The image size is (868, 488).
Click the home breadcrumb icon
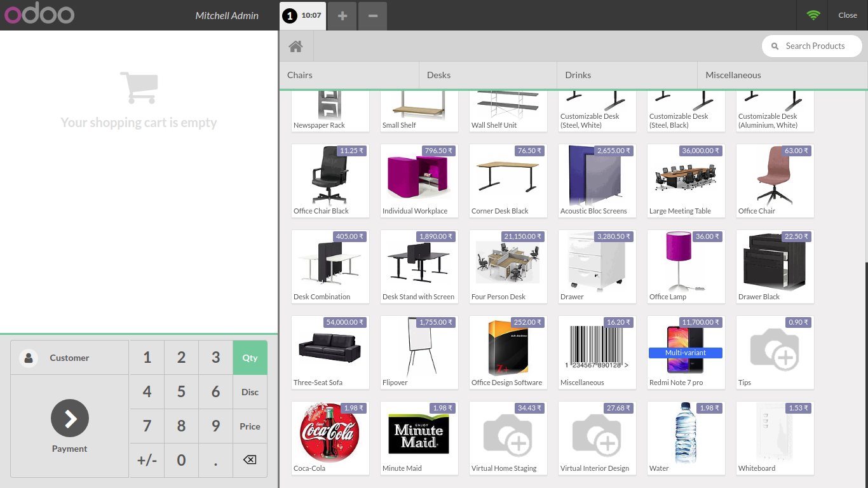pos(295,46)
